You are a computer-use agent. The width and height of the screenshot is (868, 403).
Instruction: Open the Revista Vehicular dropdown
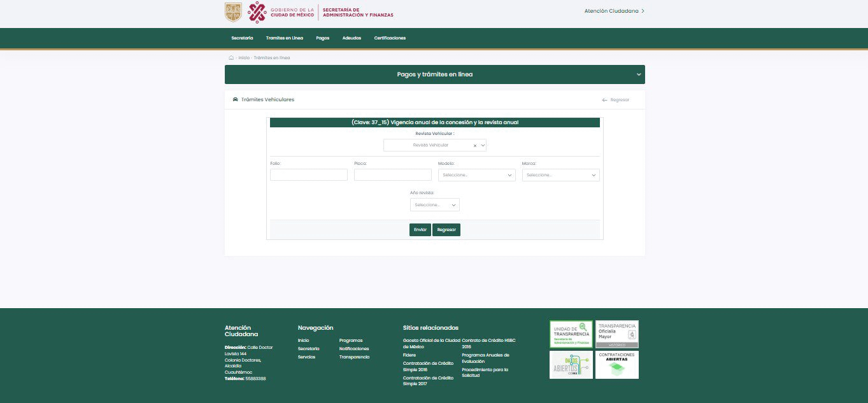tap(435, 145)
